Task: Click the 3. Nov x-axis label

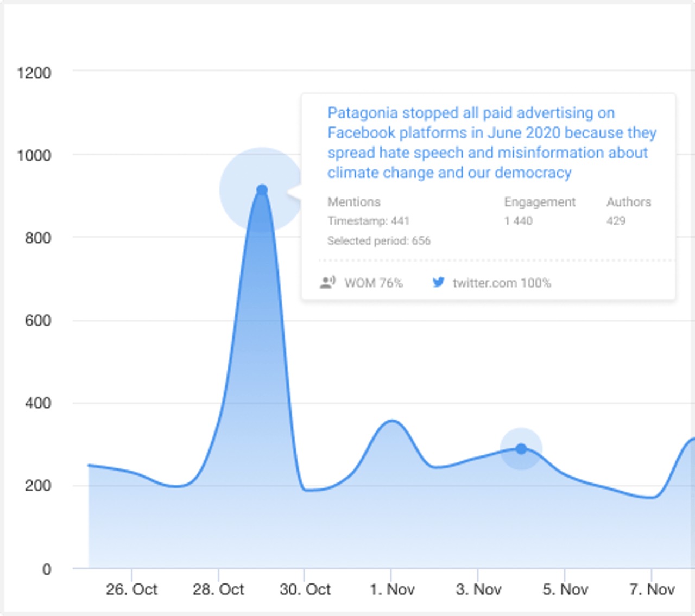Action: pyautogui.click(x=478, y=589)
